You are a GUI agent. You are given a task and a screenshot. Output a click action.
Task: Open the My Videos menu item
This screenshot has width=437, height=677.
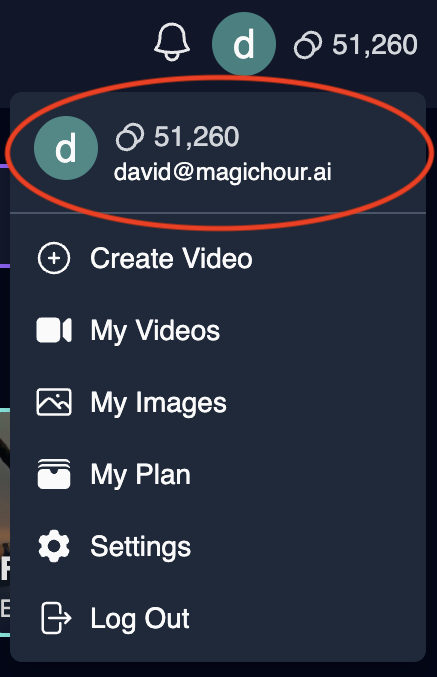pyautogui.click(x=218, y=330)
